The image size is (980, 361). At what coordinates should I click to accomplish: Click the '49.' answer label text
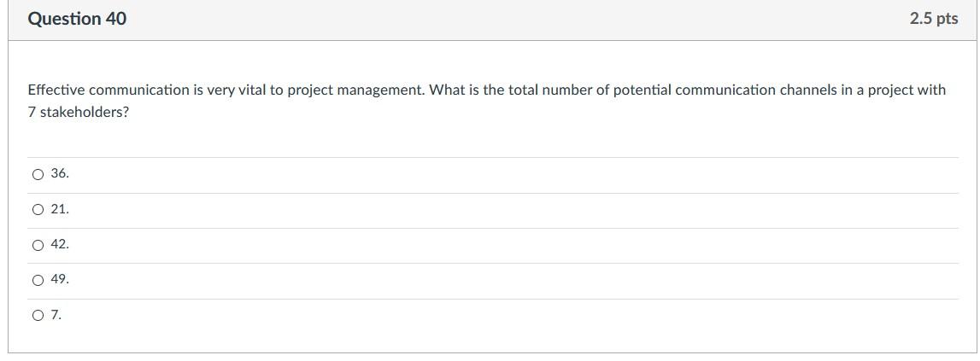[60, 280]
